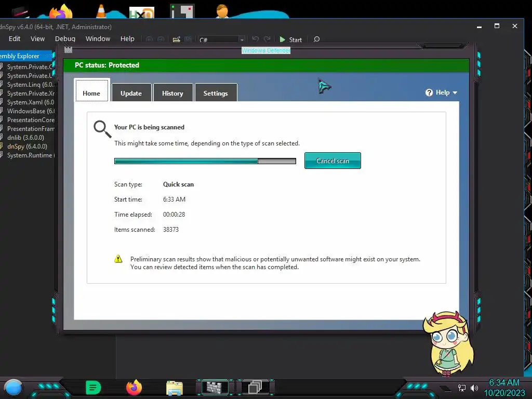The image size is (532, 399).
Task: Click dnSpy search magnifier icon
Action: pyautogui.click(x=316, y=39)
